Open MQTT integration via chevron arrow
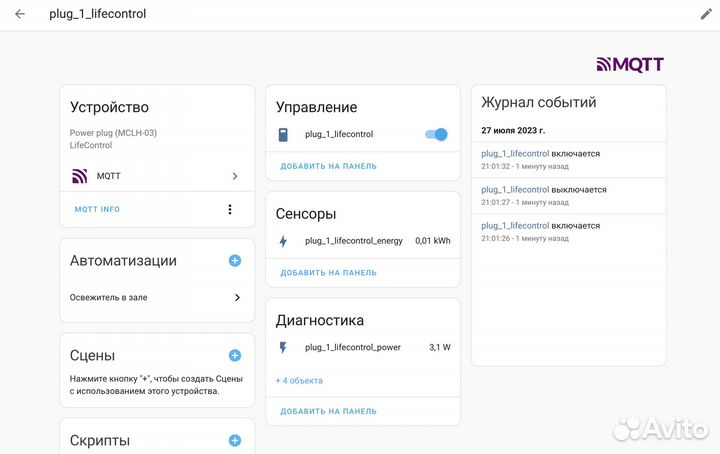The width and height of the screenshot is (720, 454). coord(235,176)
